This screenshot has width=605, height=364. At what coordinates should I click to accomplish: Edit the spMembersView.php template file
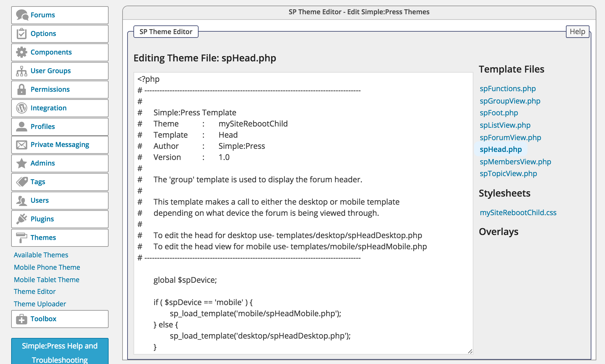(515, 162)
